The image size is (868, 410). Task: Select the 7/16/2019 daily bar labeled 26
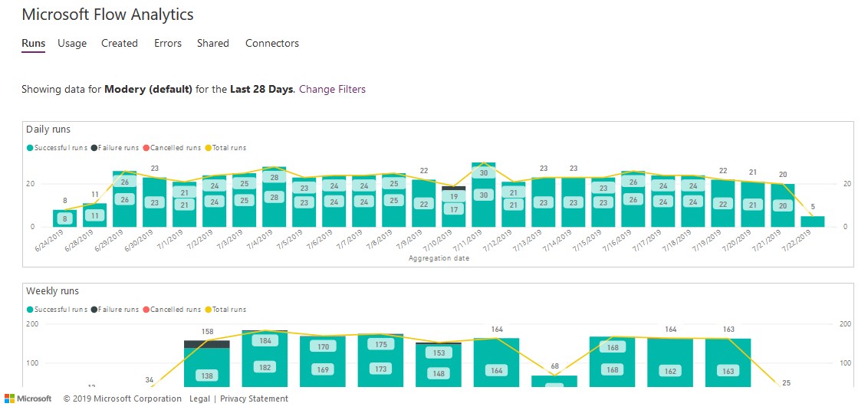633,199
